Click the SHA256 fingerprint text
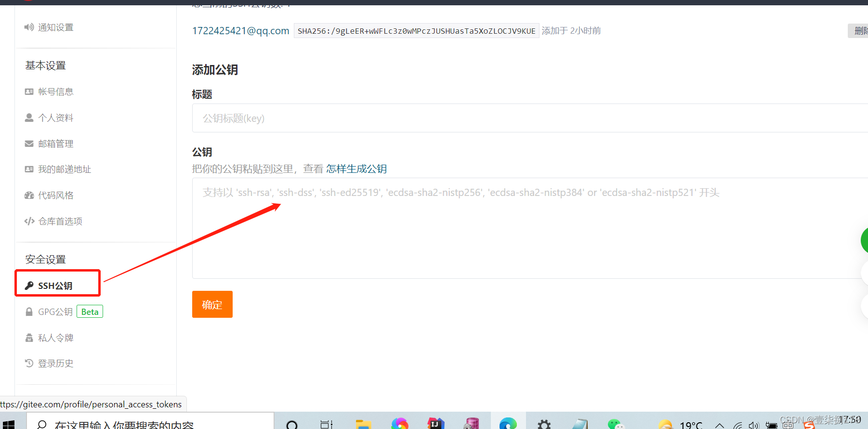Screen dimensions: 868x429 [416, 31]
